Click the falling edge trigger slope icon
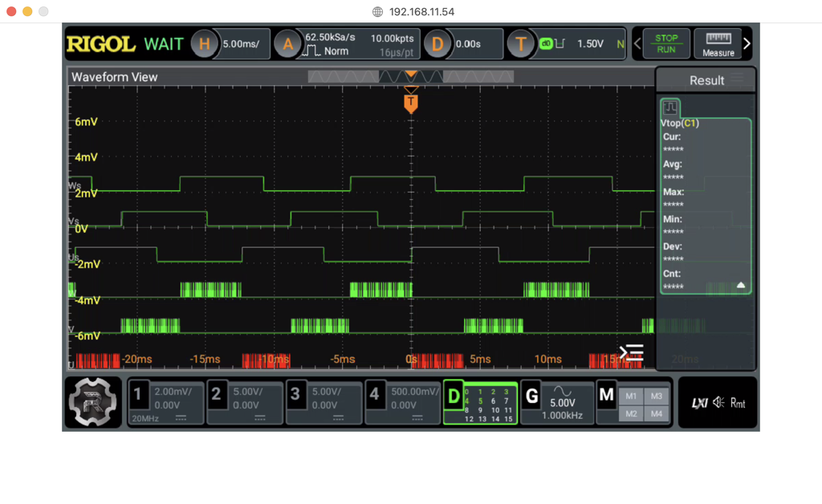Viewport: 822px width, 504px height. (560, 43)
